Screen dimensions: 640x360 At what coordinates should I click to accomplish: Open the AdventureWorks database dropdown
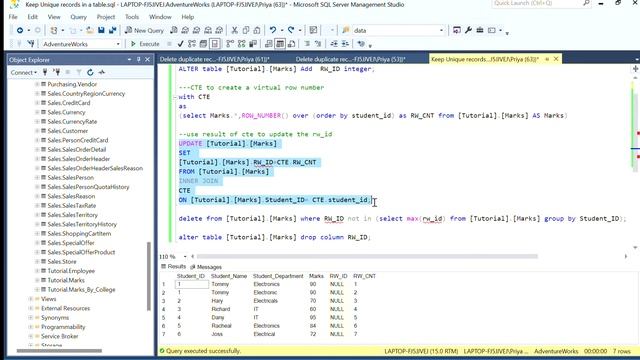click(118, 44)
